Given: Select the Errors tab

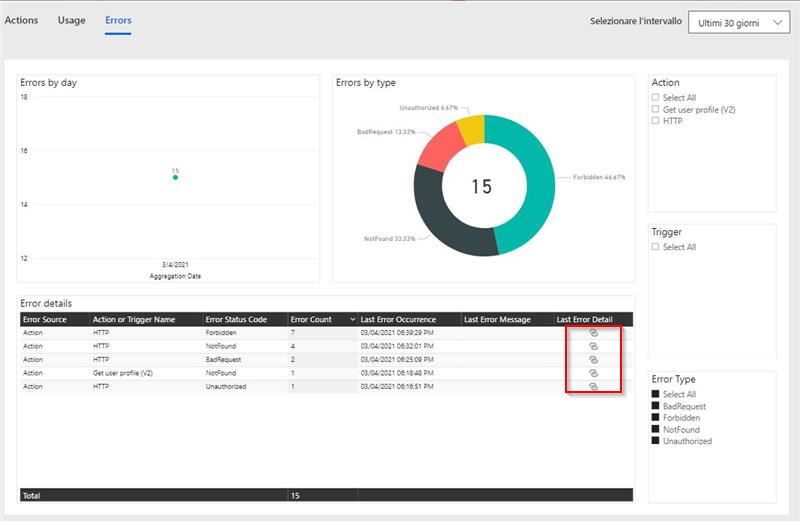Looking at the screenshot, I should point(118,20).
